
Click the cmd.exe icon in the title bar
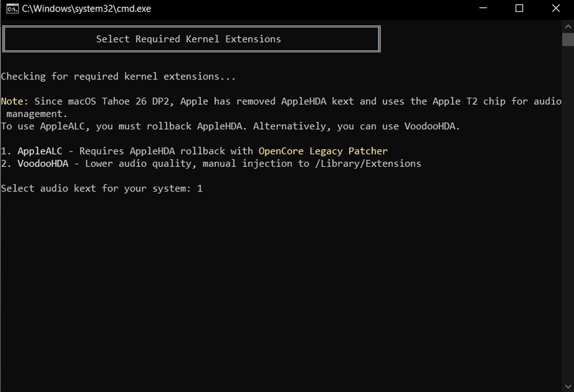pyautogui.click(x=12, y=9)
